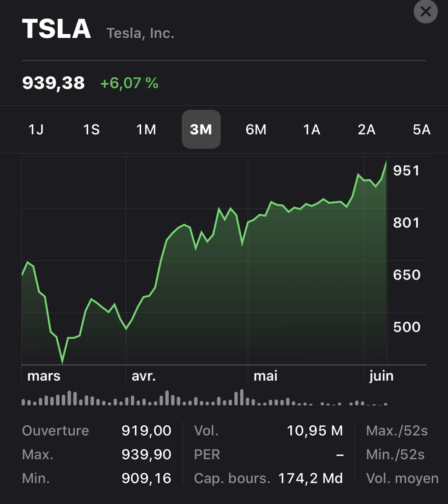This screenshot has height=504, width=448.
Task: Select the 3M range tab
Action: coord(201,129)
